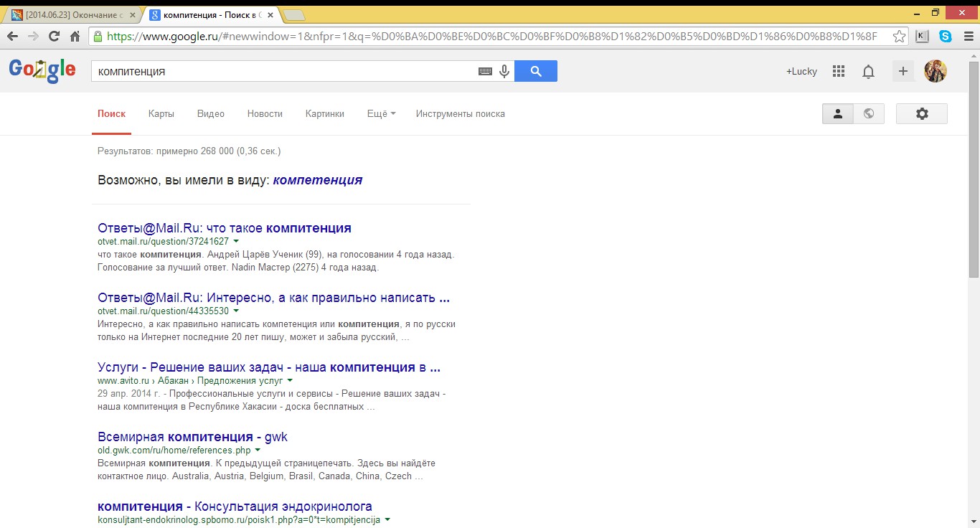Bookmark this page with the star icon
Image resolution: width=980 pixels, height=528 pixels.
tap(899, 36)
